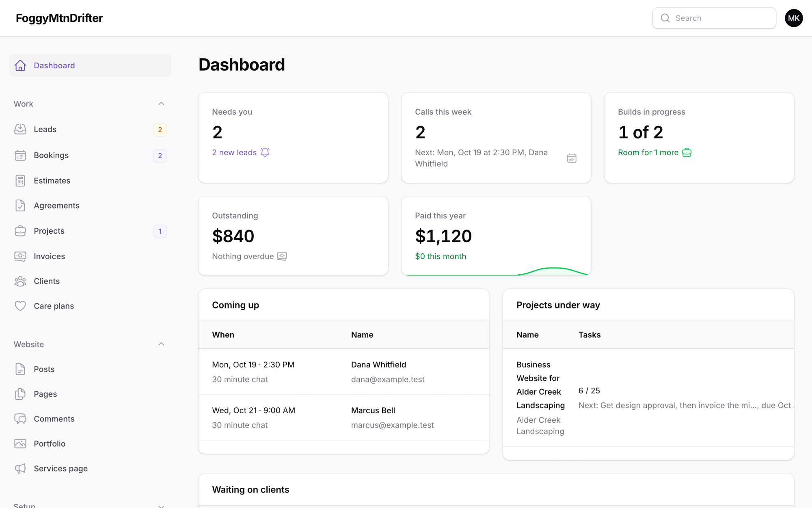Go to Agreements in the sidebar
Screen dimensions: 812x508
click(x=90, y=206)
